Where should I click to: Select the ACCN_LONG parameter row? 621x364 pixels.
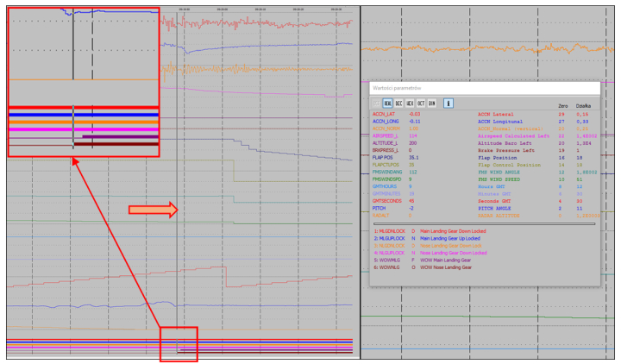tap(484, 122)
